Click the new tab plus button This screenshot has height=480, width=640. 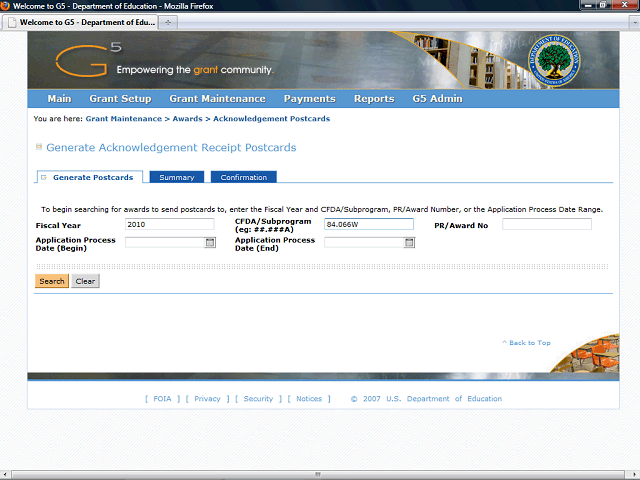[x=168, y=21]
